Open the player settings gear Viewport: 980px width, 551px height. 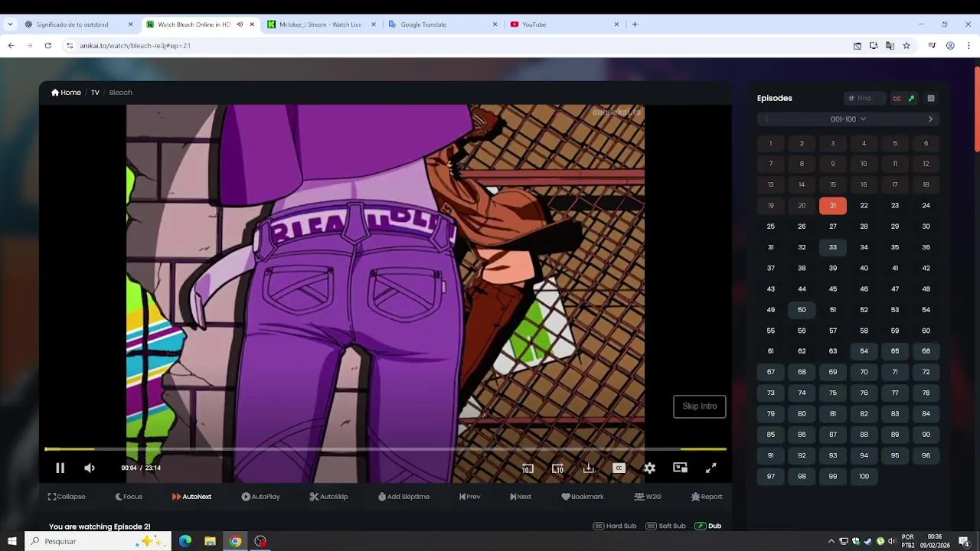[x=649, y=468]
